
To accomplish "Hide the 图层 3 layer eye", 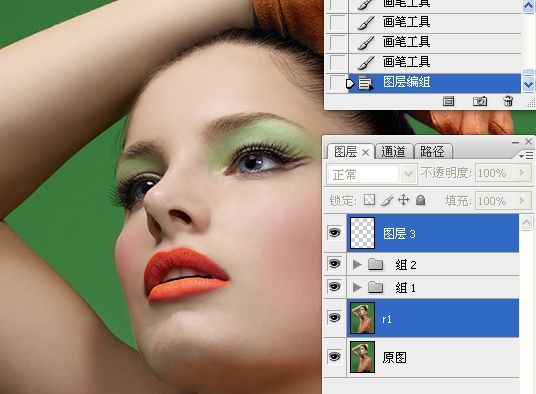I will (335, 233).
